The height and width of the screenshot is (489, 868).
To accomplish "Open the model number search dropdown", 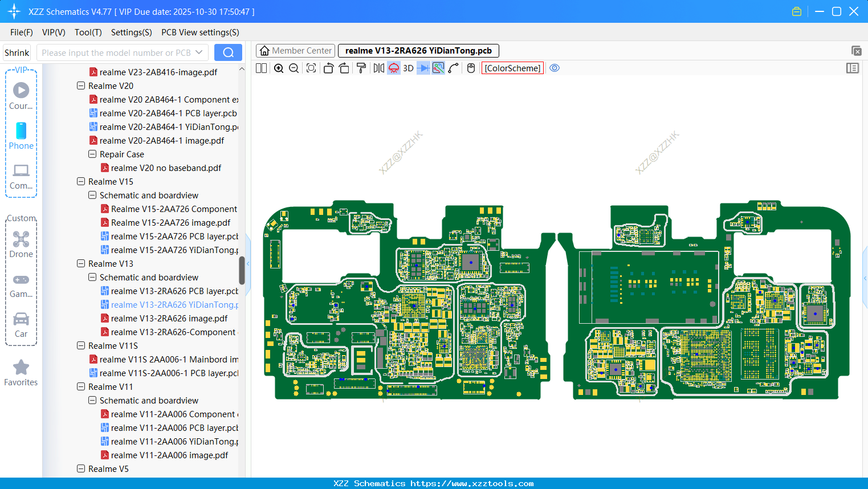I will [x=199, y=52].
